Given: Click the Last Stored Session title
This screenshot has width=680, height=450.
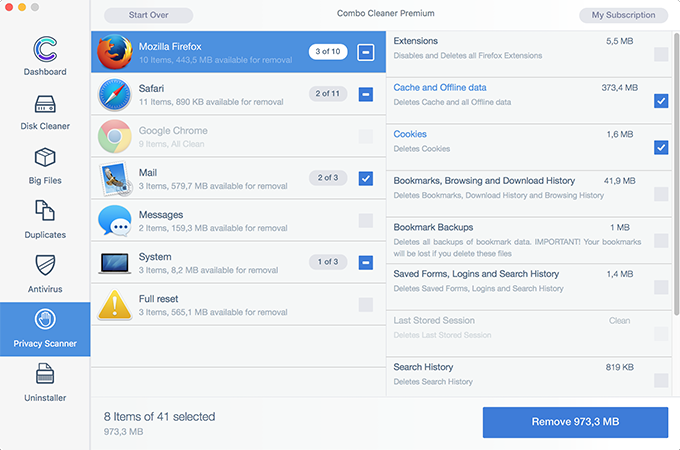Looking at the screenshot, I should tap(434, 320).
